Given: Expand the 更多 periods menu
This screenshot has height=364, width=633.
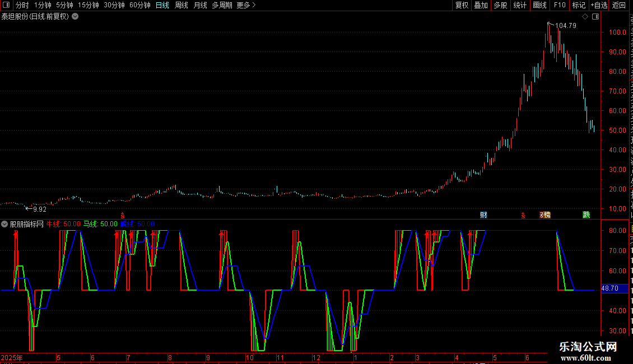Looking at the screenshot, I should (246, 5).
